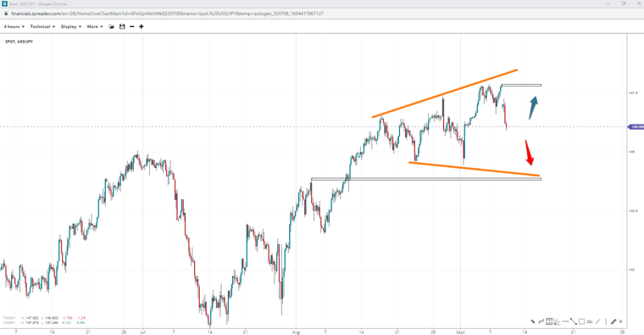Select the line segment tool
The image size is (644, 335).
point(574,321)
